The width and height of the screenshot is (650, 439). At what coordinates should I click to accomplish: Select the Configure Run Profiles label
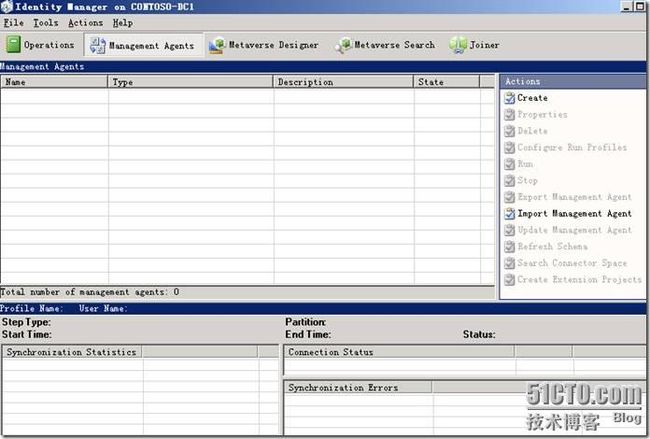point(572,147)
